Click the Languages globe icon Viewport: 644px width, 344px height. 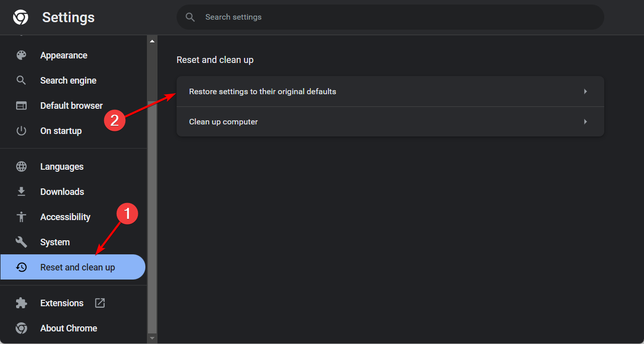pos(21,167)
